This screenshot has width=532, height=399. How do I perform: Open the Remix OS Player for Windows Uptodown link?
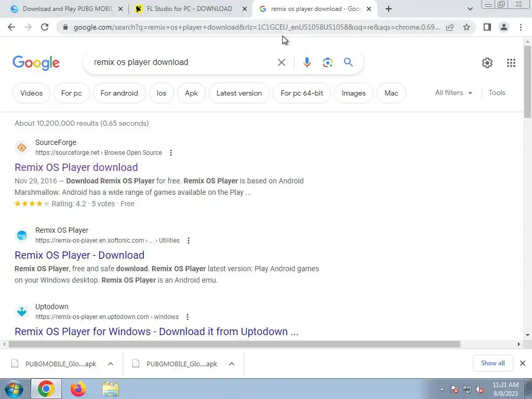(x=156, y=331)
